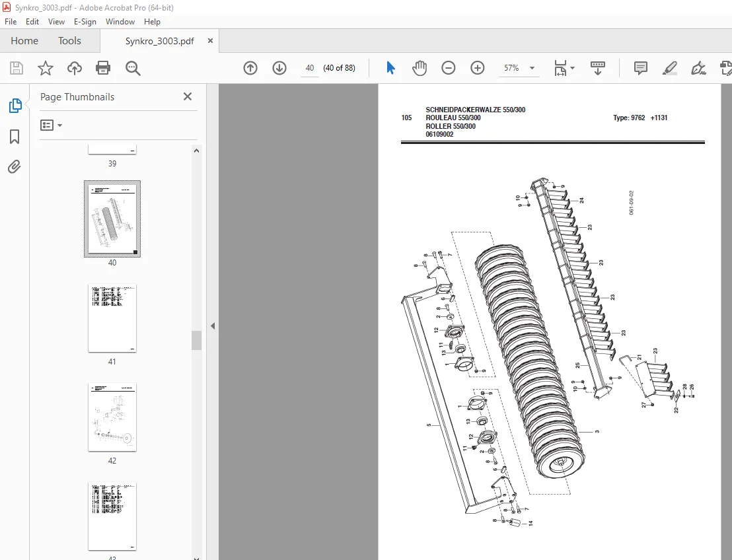Close the Page Thumbnails panel
Screen dimensions: 732x560
pyautogui.click(x=188, y=96)
